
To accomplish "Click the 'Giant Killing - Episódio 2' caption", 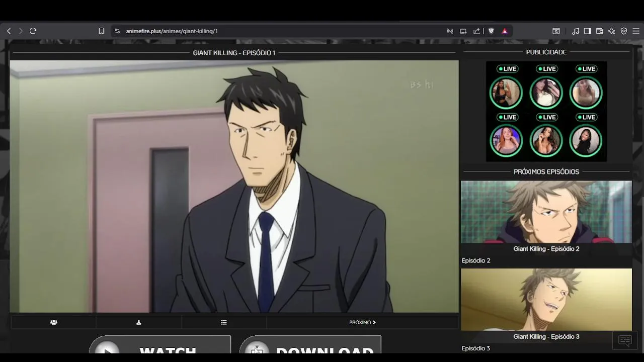I will pyautogui.click(x=546, y=249).
